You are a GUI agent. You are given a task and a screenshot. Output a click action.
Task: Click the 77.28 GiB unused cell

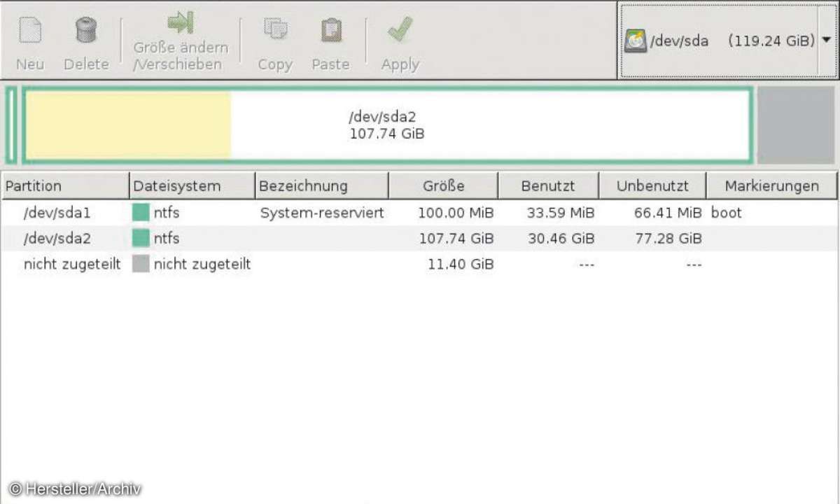tap(668, 239)
